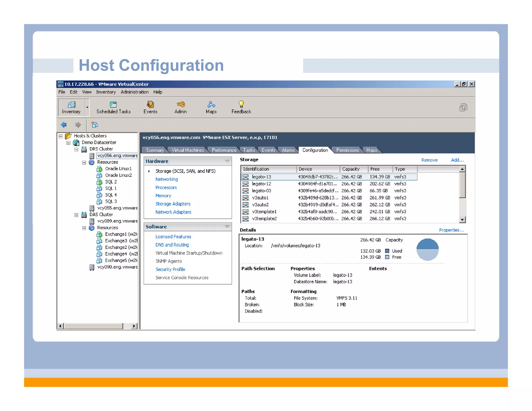Click Add... storage link
The image size is (532, 411).
[x=457, y=160]
